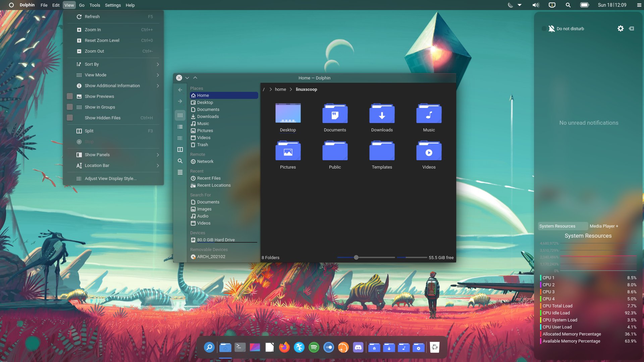The image size is (644, 362).
Task: Open Trash in Places sidebar
Action: point(224,144)
